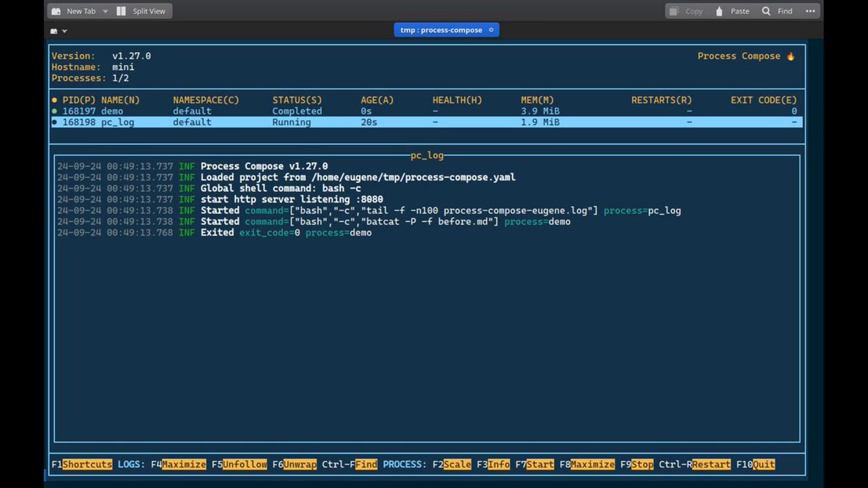Screen dimensions: 868x488
Task: Sort by the AGE(A) column header
Action: click(x=378, y=100)
